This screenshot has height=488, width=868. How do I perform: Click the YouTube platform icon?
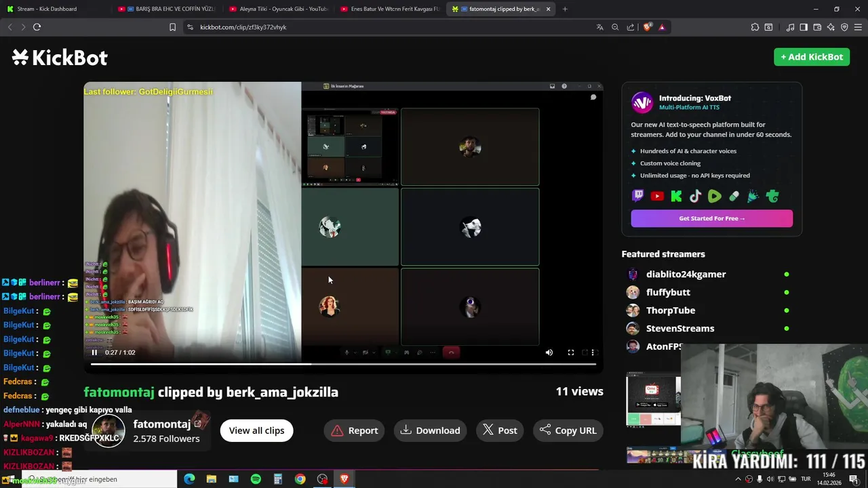point(657,197)
